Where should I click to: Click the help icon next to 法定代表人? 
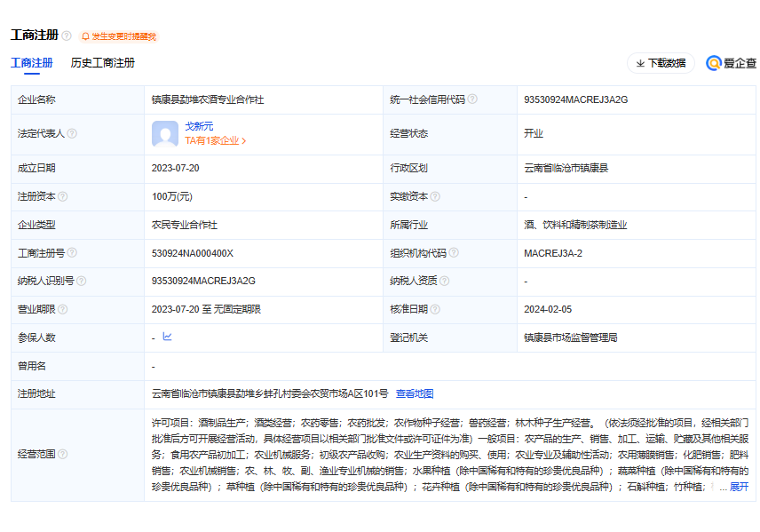click(72, 134)
